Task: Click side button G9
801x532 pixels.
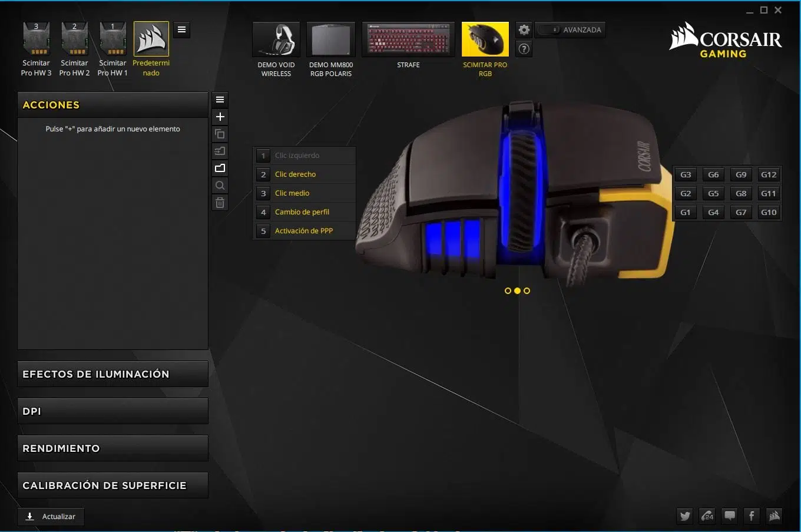Action: coord(741,174)
